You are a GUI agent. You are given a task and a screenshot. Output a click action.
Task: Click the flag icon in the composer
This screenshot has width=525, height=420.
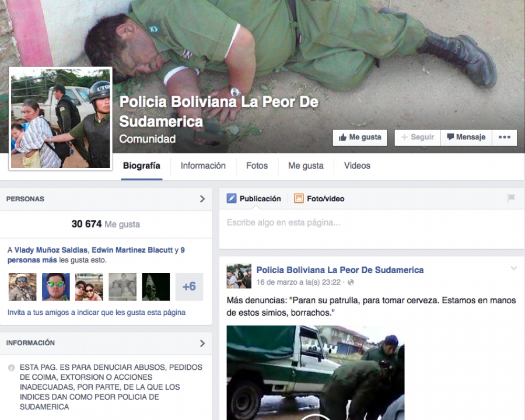[x=511, y=198]
